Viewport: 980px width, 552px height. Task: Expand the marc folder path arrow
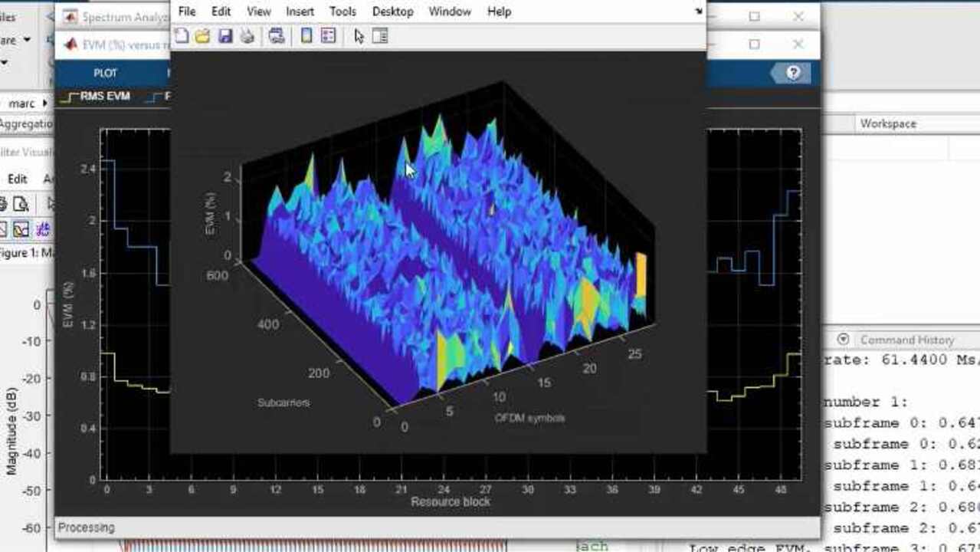click(44, 103)
